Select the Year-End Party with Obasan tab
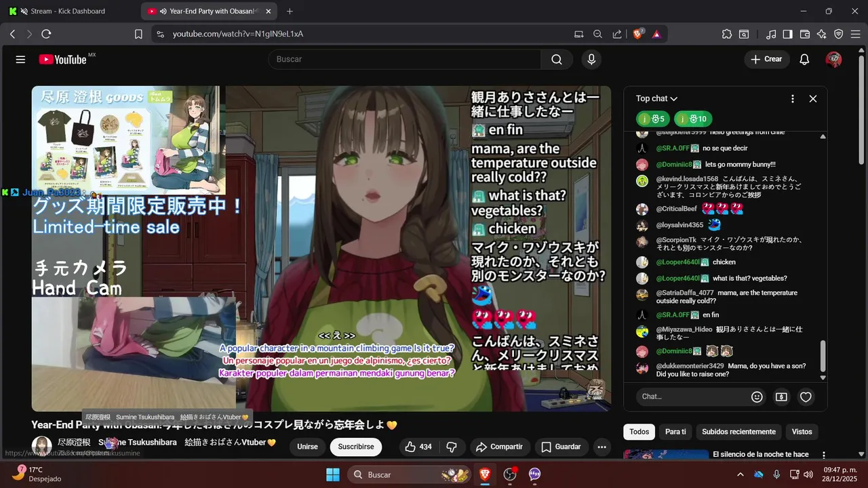The image size is (868, 488). click(209, 11)
